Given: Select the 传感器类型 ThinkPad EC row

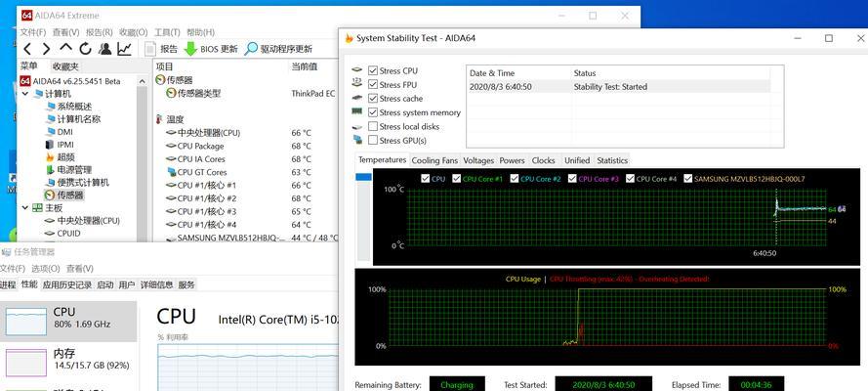Looking at the screenshot, I should pyautogui.click(x=246, y=94).
